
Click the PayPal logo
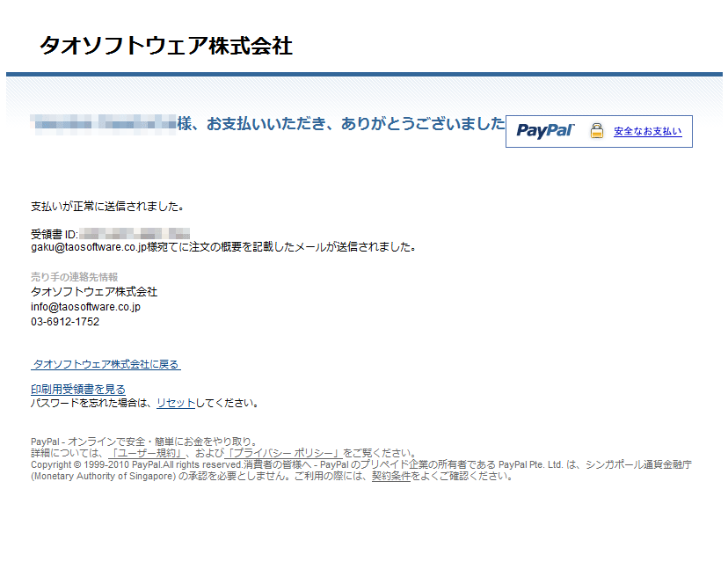(x=545, y=131)
